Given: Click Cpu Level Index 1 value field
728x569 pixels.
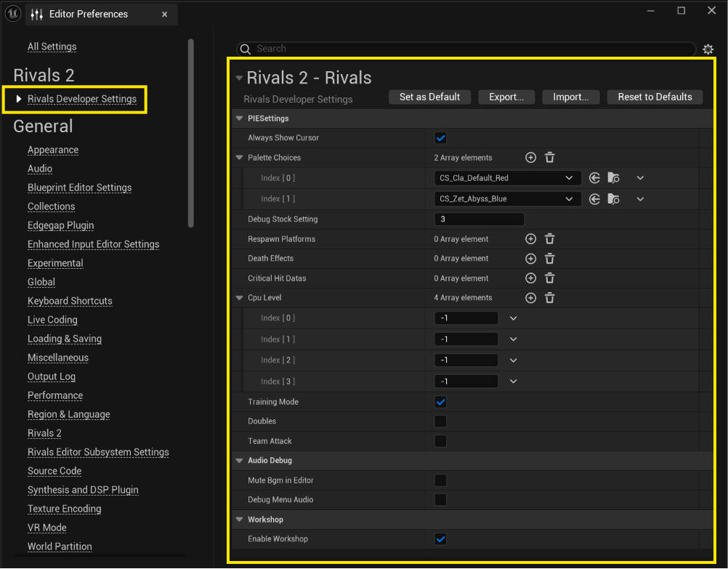Looking at the screenshot, I should [x=466, y=339].
